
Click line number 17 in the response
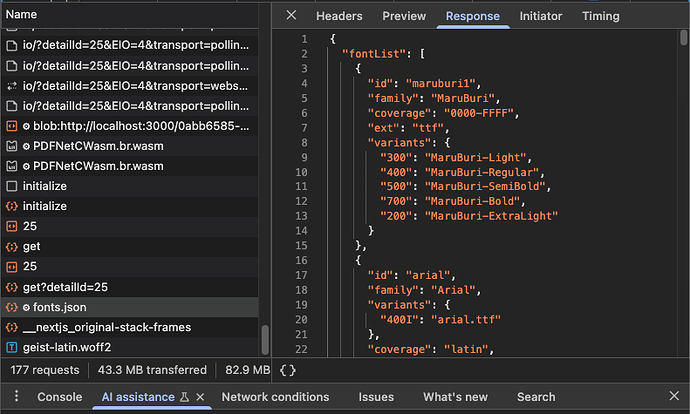pyautogui.click(x=301, y=275)
